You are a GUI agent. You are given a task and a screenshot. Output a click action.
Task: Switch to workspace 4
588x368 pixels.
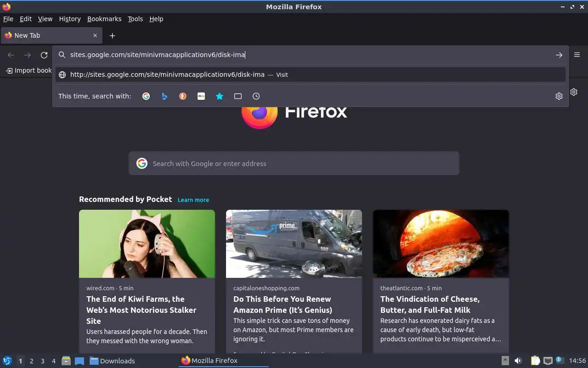[54, 361]
